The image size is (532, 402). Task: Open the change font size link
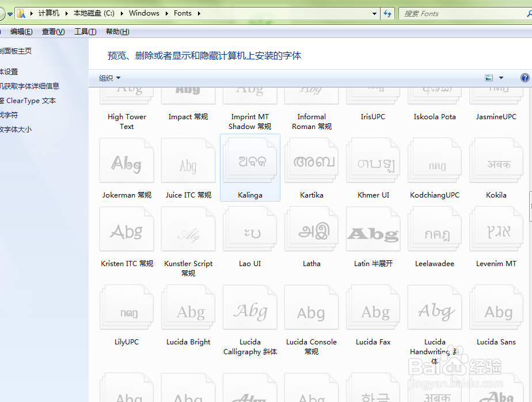click(16, 130)
